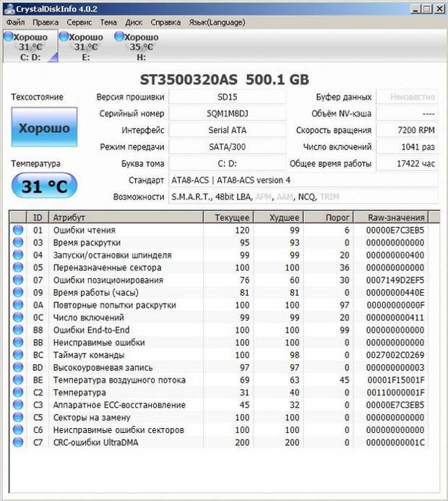448x501 pixels.
Task: Click the interface field Serial ATA
Action: click(x=228, y=130)
